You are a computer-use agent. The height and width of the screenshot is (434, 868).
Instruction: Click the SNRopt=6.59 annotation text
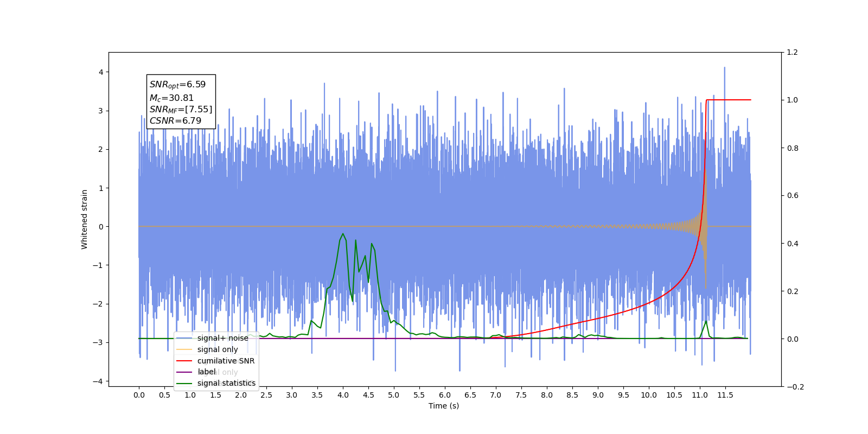pyautogui.click(x=177, y=85)
